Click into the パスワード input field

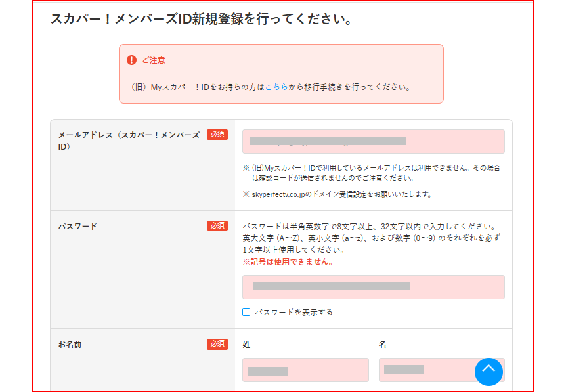click(373, 287)
